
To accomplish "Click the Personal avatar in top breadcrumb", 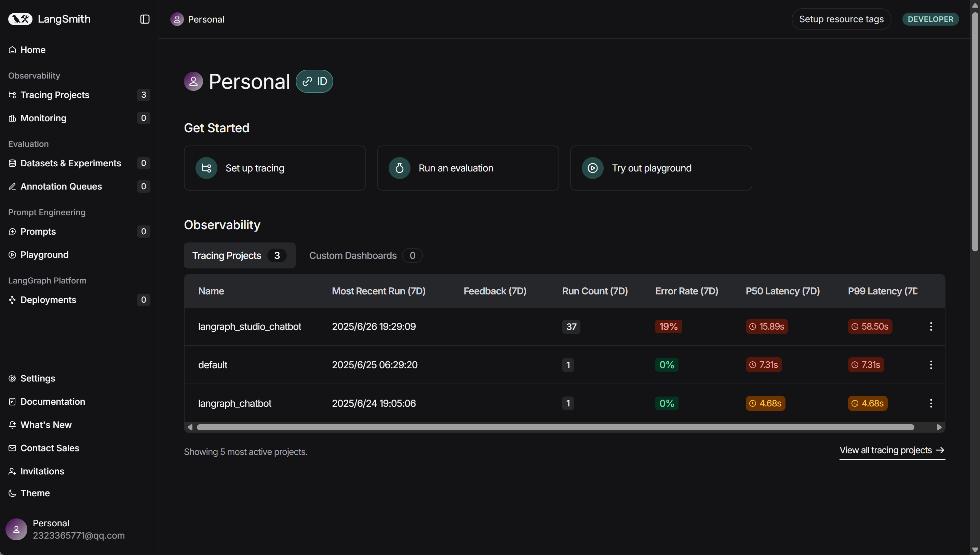I will (177, 19).
